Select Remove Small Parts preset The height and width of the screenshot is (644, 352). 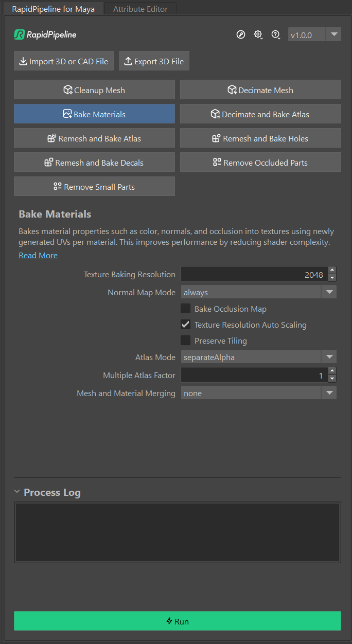(94, 186)
